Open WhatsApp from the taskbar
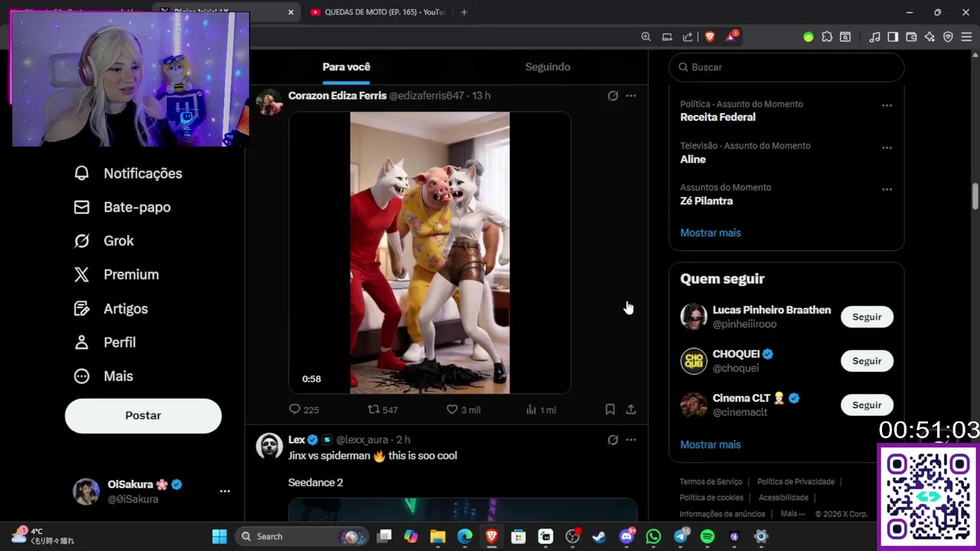Image resolution: width=980 pixels, height=551 pixels. pyautogui.click(x=653, y=536)
